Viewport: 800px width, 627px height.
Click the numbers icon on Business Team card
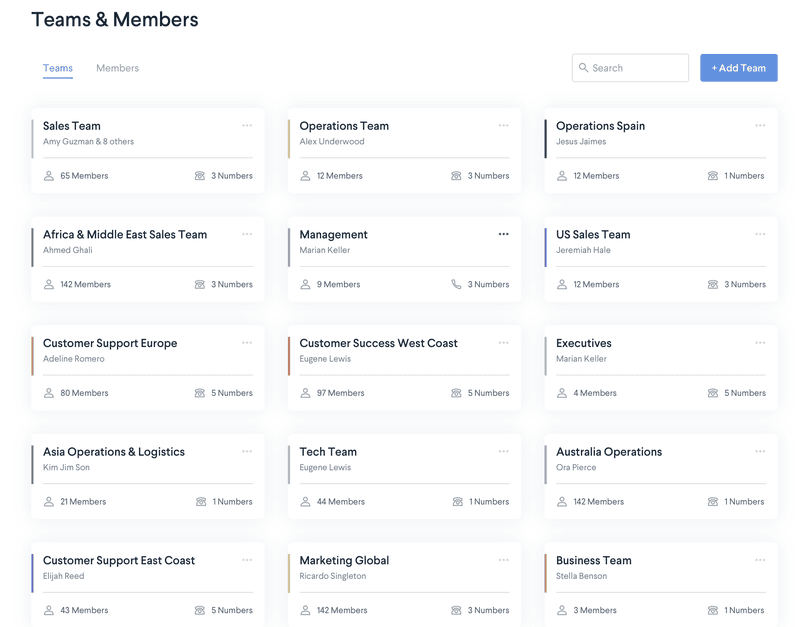(x=713, y=609)
